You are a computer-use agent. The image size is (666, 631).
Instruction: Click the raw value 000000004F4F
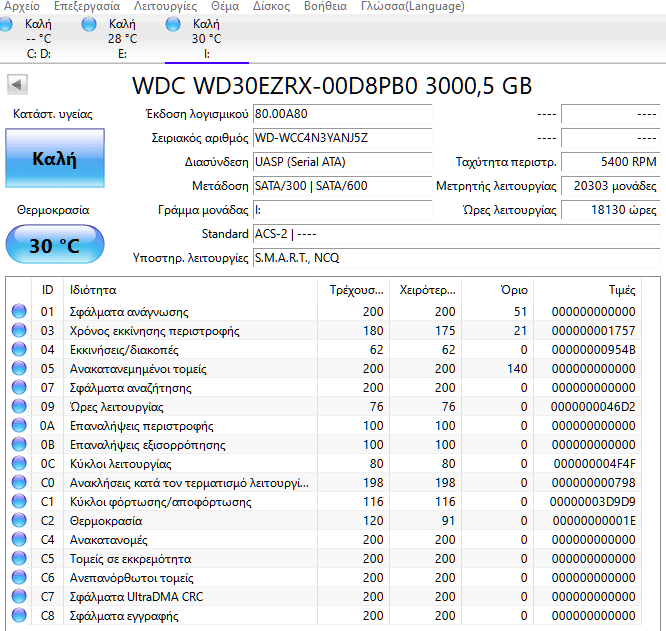[x=594, y=464]
